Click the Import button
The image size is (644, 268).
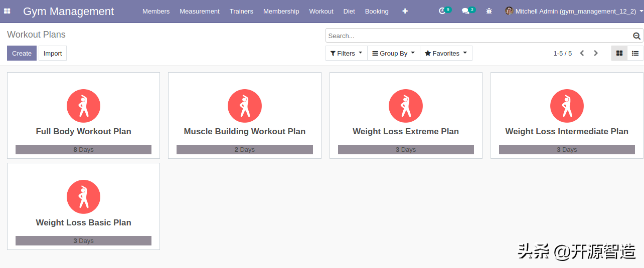coord(53,53)
